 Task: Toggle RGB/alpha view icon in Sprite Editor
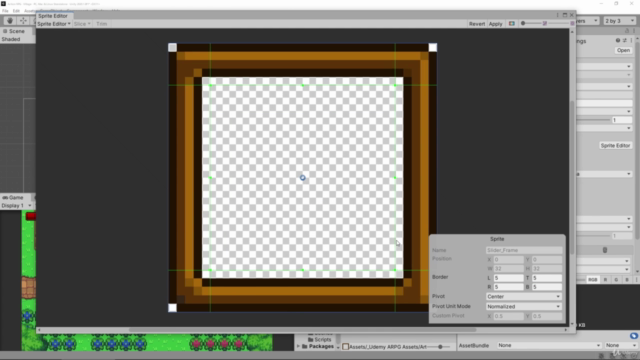[x=511, y=24]
